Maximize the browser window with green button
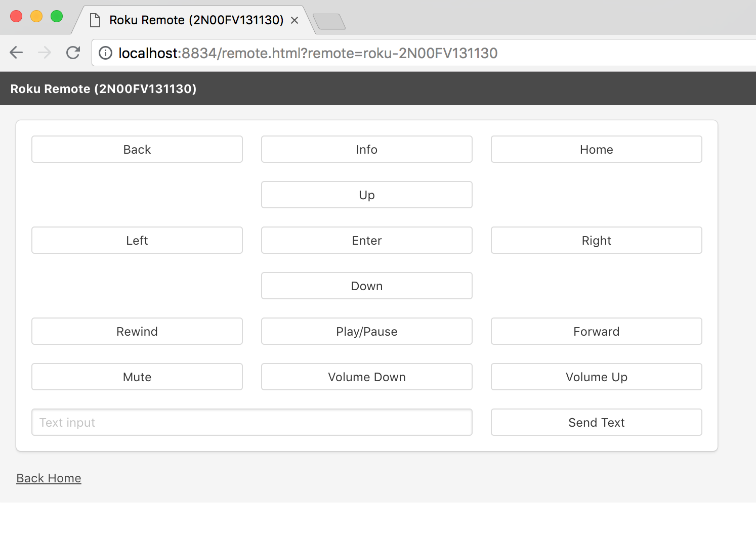This screenshot has width=756, height=544. (x=57, y=16)
